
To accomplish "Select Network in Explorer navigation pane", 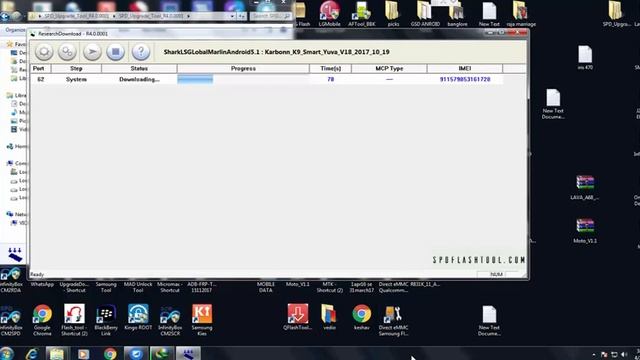I will [16, 214].
